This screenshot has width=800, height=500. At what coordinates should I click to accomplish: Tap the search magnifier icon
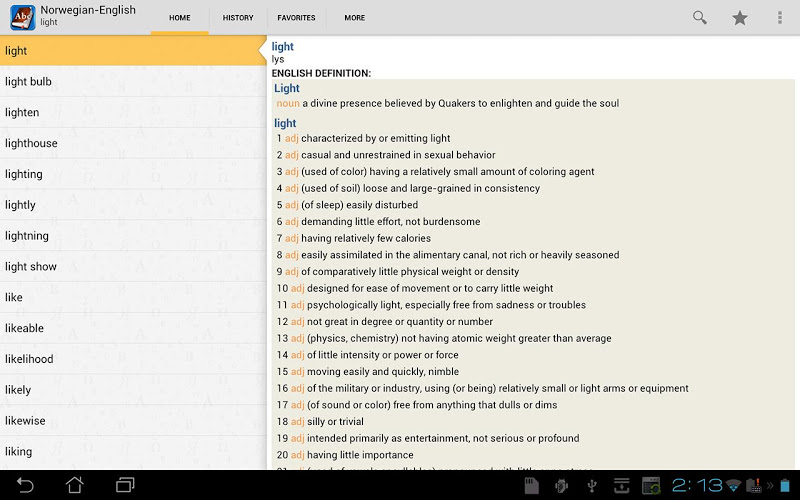[x=700, y=18]
